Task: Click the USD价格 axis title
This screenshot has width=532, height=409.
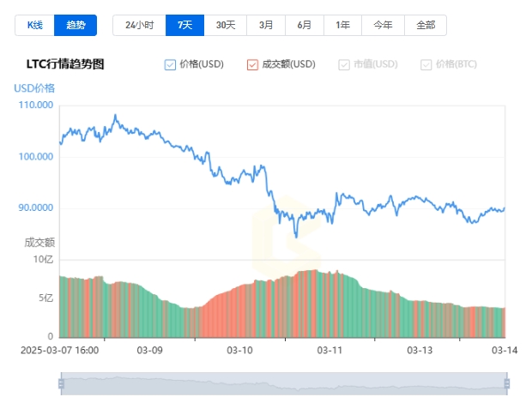Action: 34,88
